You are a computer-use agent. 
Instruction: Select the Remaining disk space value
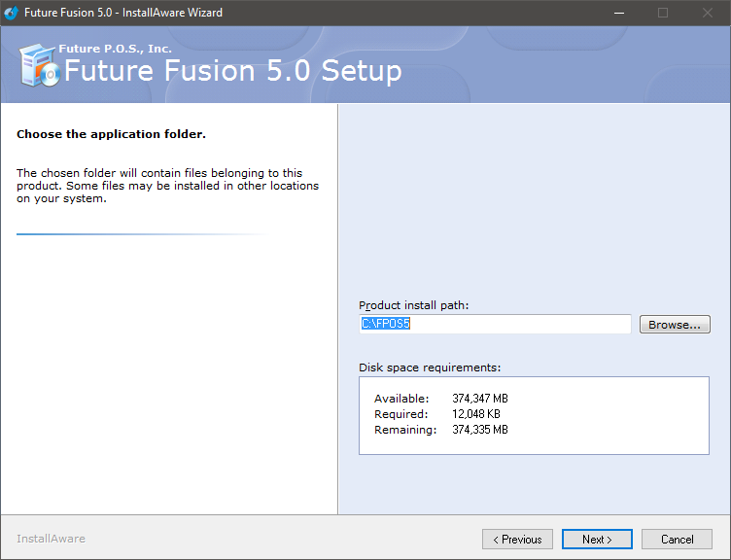tap(479, 430)
